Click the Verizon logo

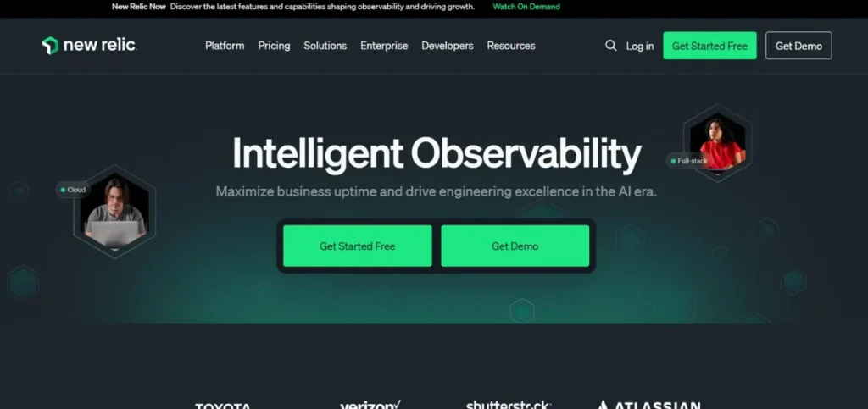370,405
